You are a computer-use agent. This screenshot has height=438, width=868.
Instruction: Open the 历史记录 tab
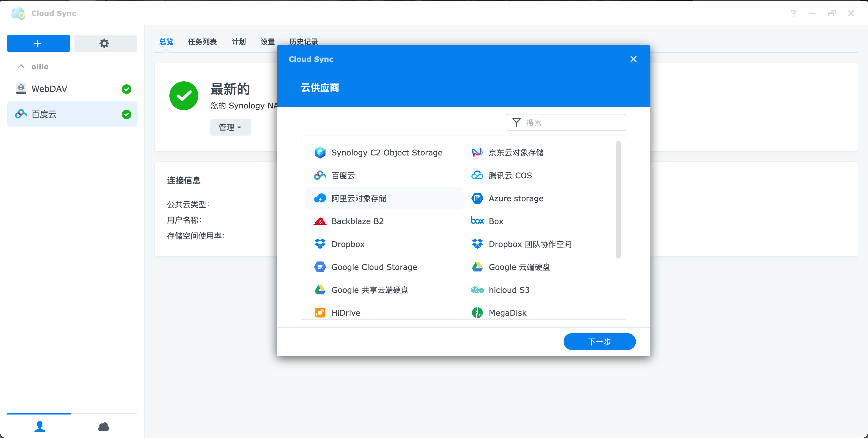(x=303, y=42)
